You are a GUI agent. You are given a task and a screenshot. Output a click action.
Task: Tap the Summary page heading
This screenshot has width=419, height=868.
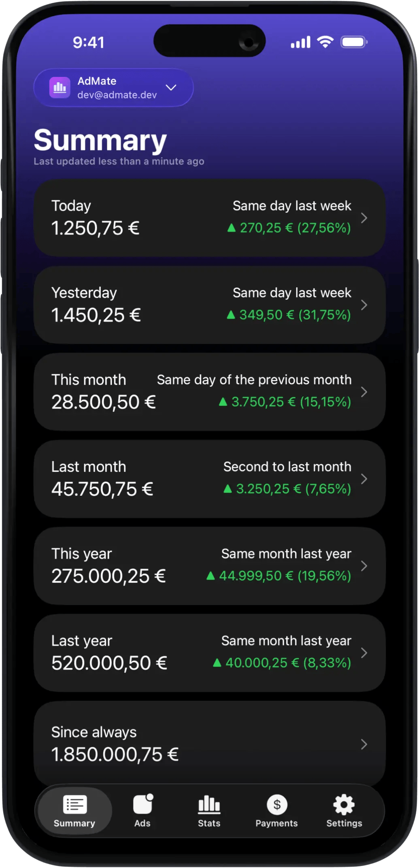pos(100,140)
